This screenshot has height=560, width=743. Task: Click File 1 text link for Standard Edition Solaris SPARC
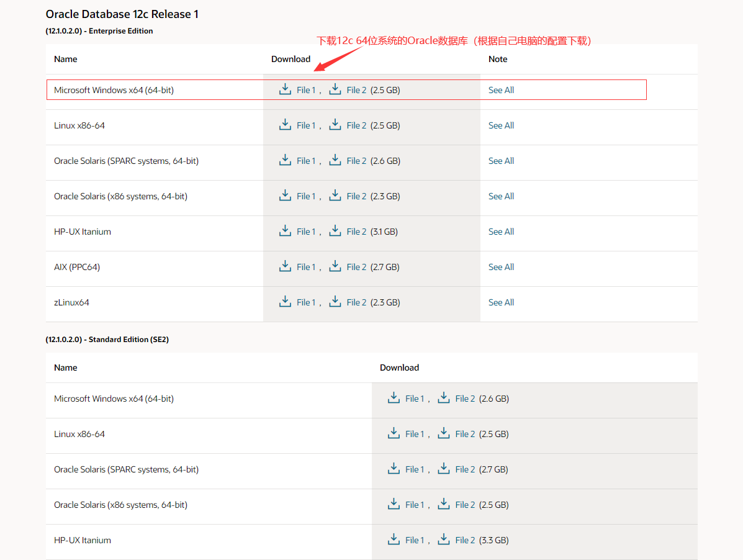pyautogui.click(x=415, y=469)
